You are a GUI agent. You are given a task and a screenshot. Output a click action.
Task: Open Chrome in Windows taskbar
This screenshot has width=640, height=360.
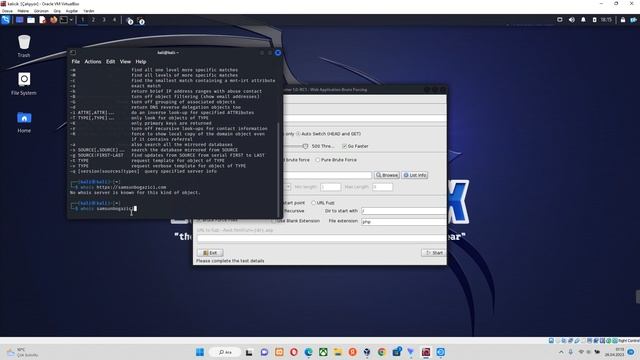pyautogui.click(x=382, y=352)
